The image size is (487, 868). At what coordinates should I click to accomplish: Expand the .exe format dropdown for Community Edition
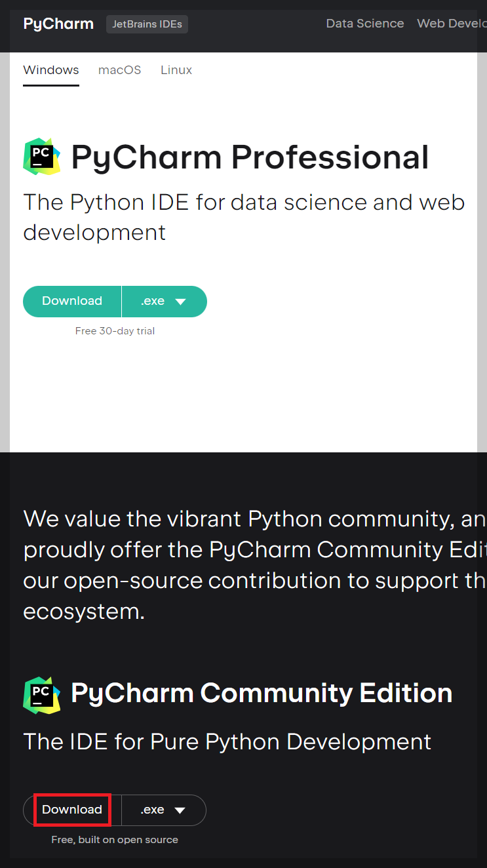pyautogui.click(x=163, y=810)
